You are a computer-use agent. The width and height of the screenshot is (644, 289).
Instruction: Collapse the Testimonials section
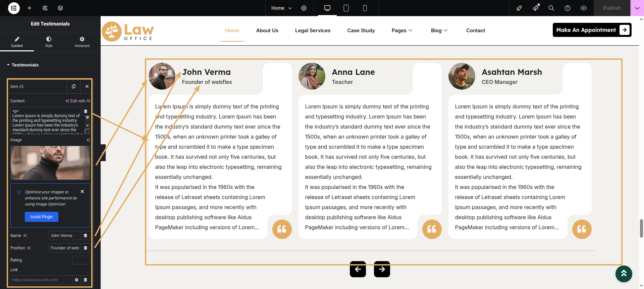pos(23,65)
